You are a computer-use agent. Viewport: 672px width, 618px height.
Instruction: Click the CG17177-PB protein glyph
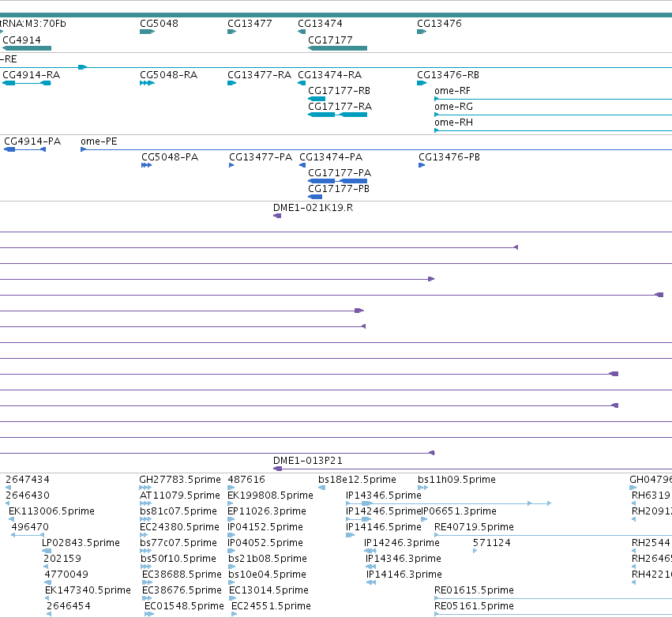pos(315,197)
